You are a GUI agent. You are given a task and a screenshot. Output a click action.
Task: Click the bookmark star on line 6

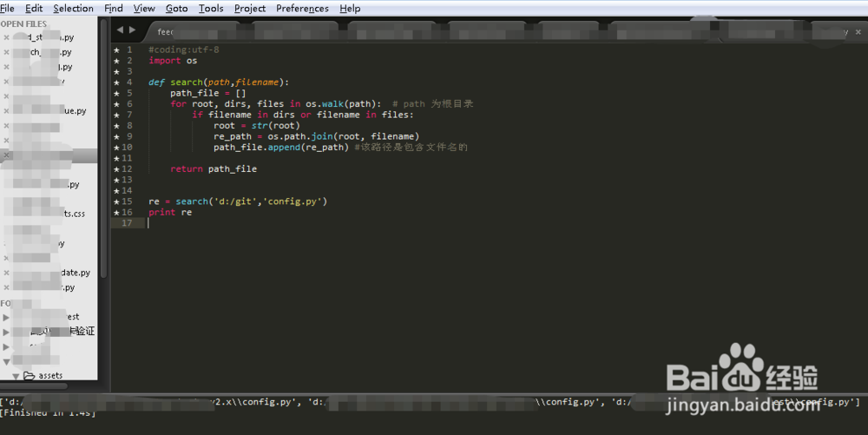click(x=117, y=104)
